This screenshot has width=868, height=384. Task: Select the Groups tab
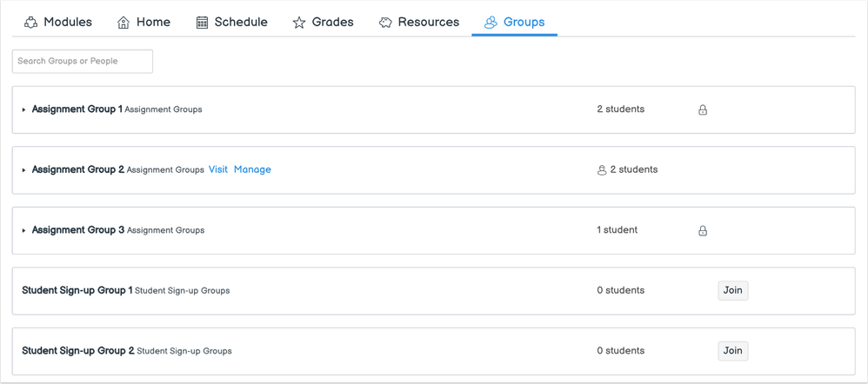(514, 23)
